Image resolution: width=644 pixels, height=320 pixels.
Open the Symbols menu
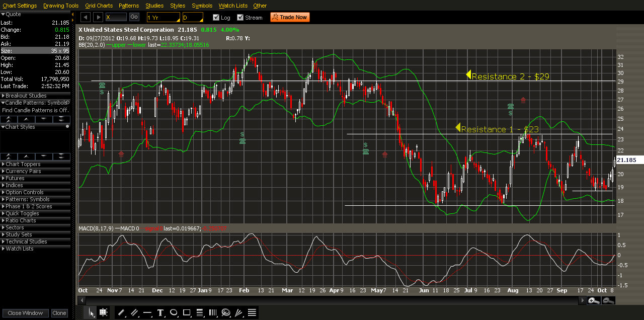202,6
